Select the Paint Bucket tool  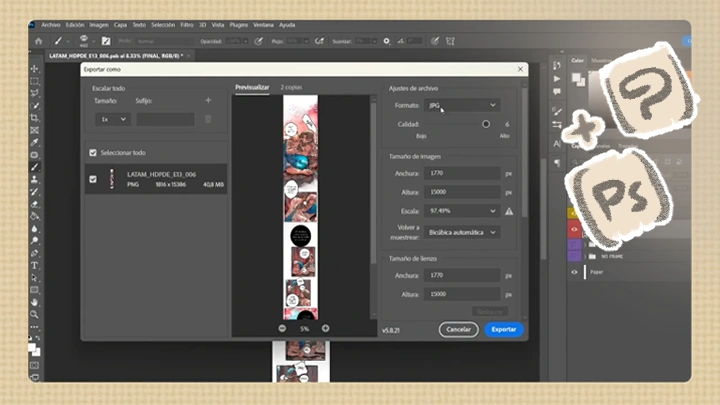(x=34, y=216)
